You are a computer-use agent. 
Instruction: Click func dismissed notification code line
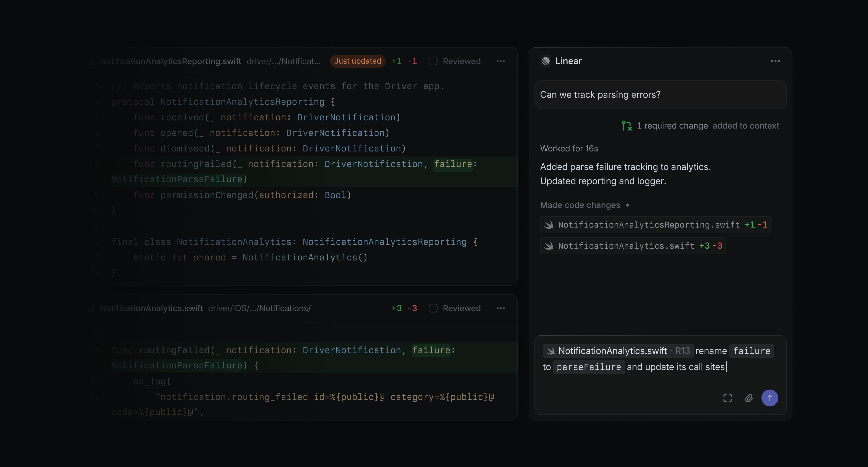point(269,149)
